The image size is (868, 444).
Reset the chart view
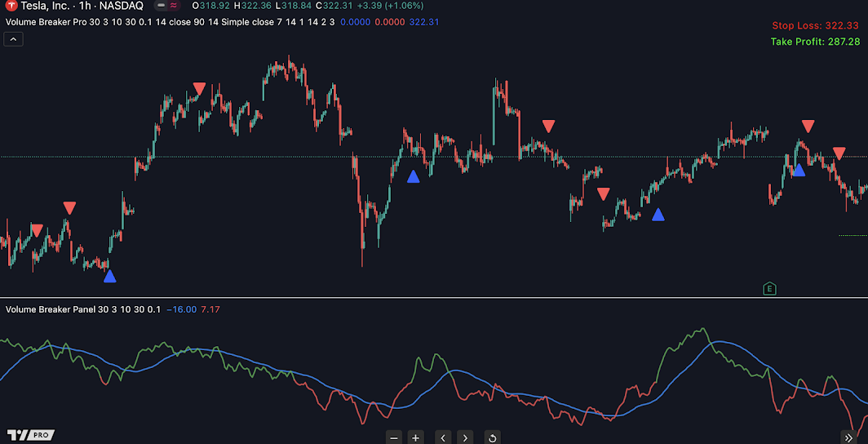pyautogui.click(x=491, y=437)
